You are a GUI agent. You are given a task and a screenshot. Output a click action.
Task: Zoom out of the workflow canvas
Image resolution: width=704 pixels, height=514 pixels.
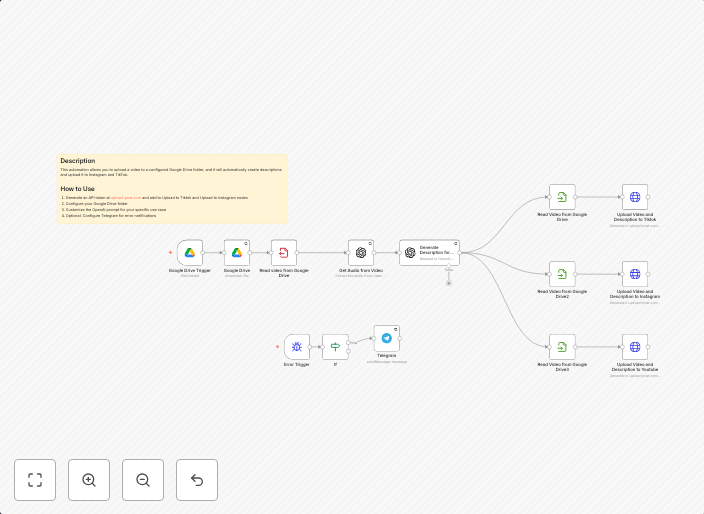pos(143,480)
